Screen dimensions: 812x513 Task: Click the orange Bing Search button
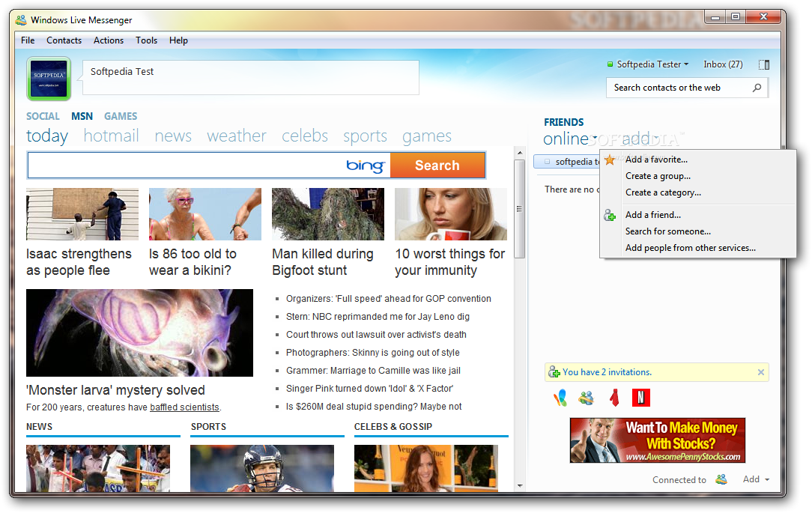point(437,166)
